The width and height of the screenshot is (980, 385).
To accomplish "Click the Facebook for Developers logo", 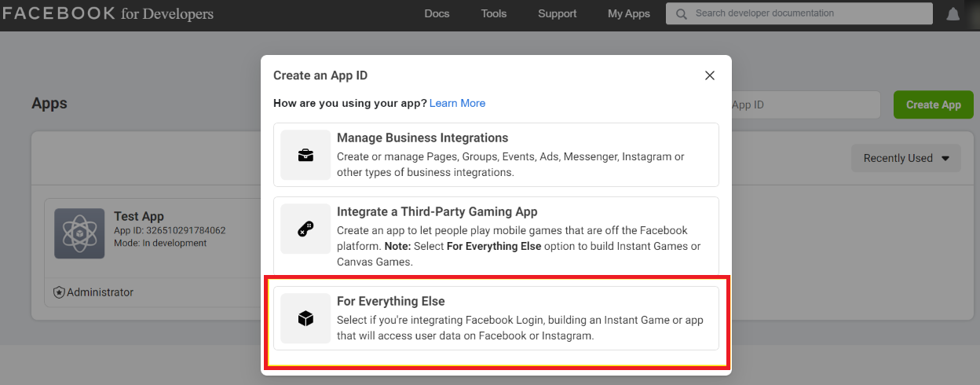I will point(108,13).
